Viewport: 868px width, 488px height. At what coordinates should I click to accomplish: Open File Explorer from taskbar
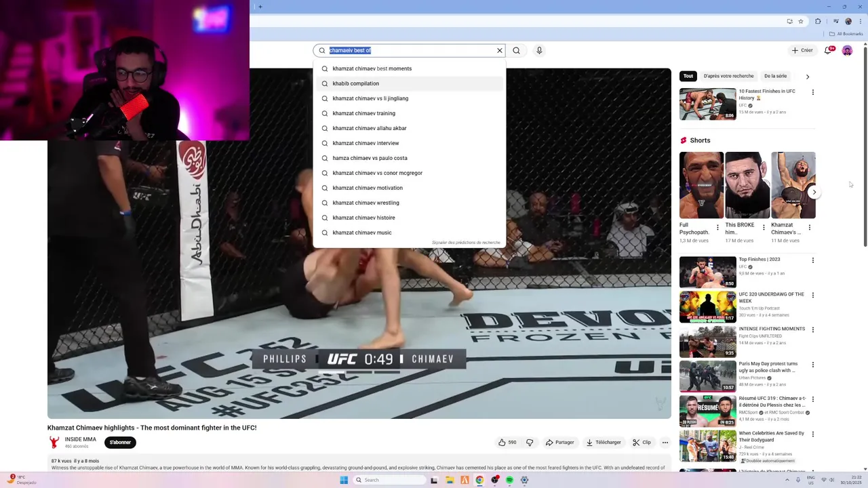click(450, 480)
